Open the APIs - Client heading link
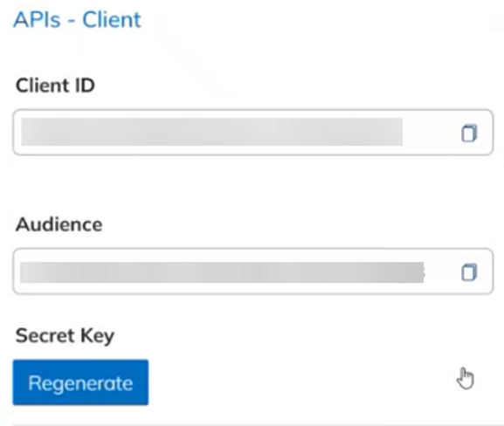The height and width of the screenshot is (426, 504). pyautogui.click(x=77, y=19)
